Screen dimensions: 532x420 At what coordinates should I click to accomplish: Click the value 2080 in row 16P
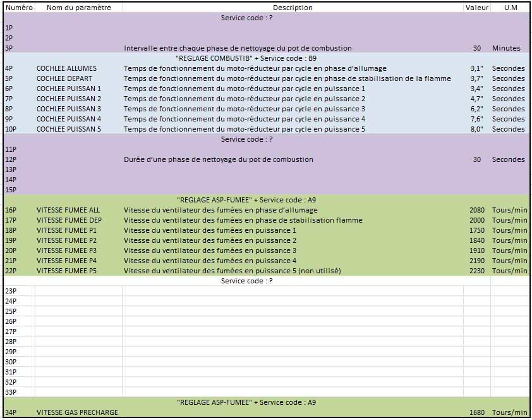pos(476,210)
